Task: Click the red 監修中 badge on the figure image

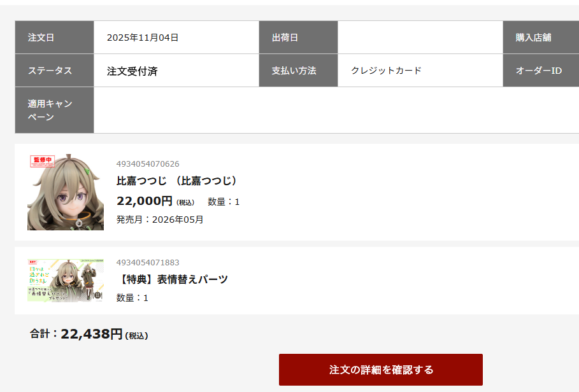Action: click(x=42, y=160)
